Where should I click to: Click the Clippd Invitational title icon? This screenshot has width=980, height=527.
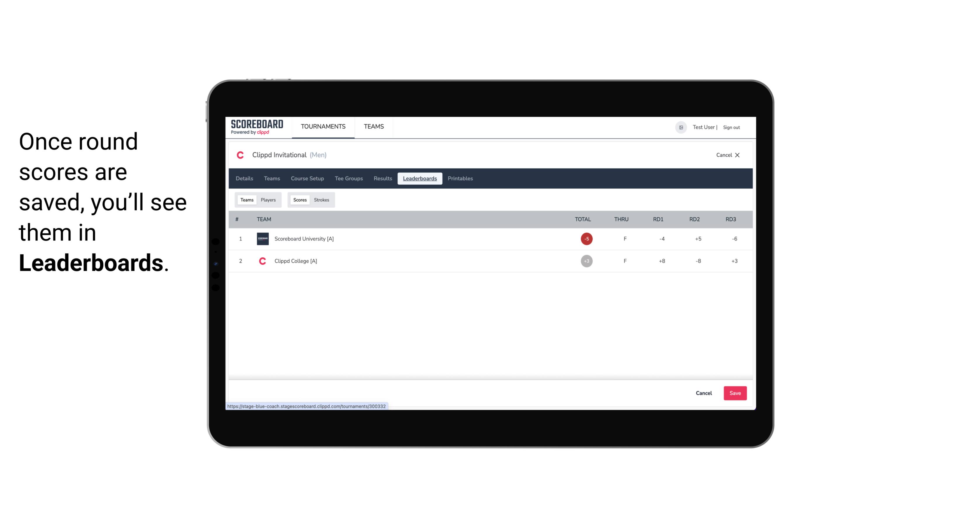pyautogui.click(x=241, y=155)
